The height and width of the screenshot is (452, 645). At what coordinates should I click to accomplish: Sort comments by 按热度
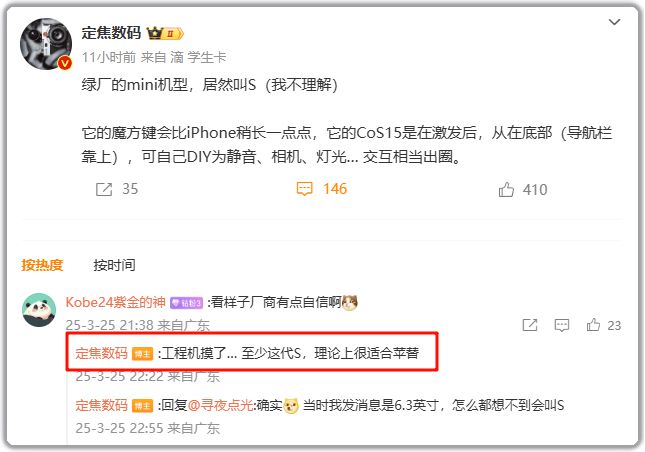(x=42, y=265)
